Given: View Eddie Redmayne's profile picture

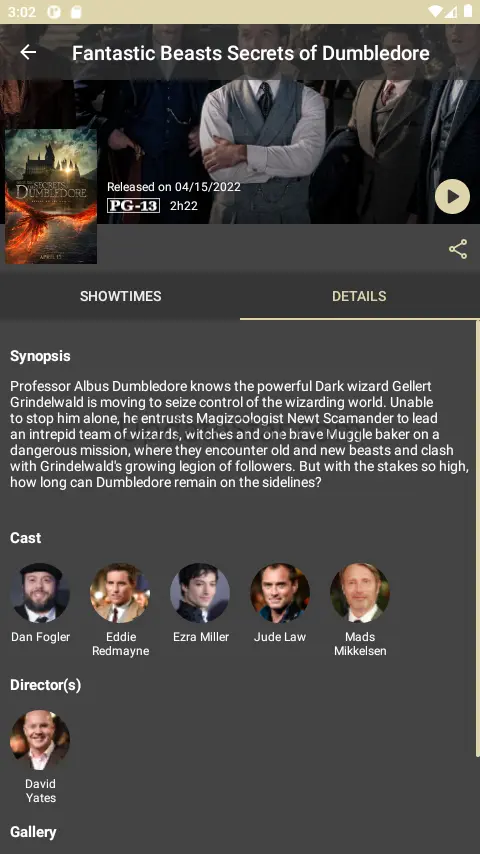Looking at the screenshot, I should pos(120,593).
